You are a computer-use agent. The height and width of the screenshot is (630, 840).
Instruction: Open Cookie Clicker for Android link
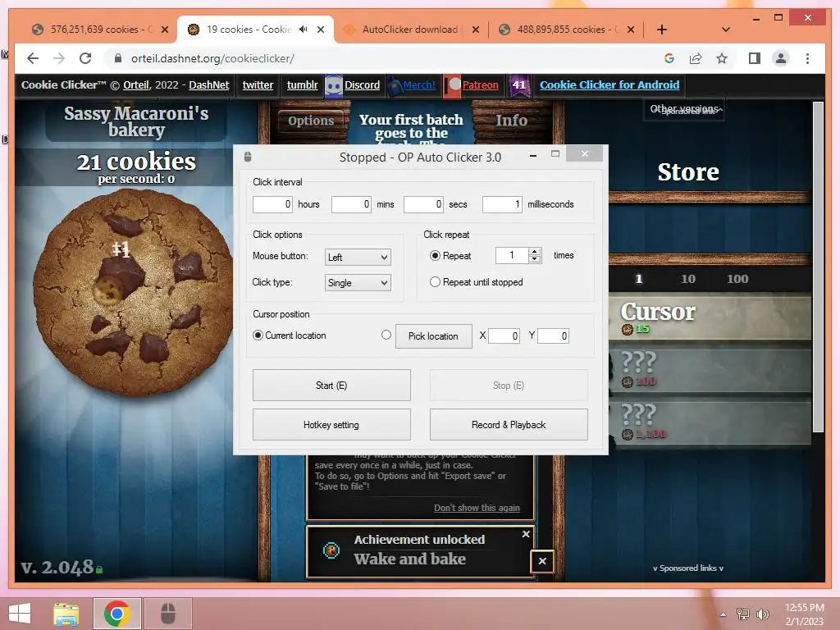[609, 84]
